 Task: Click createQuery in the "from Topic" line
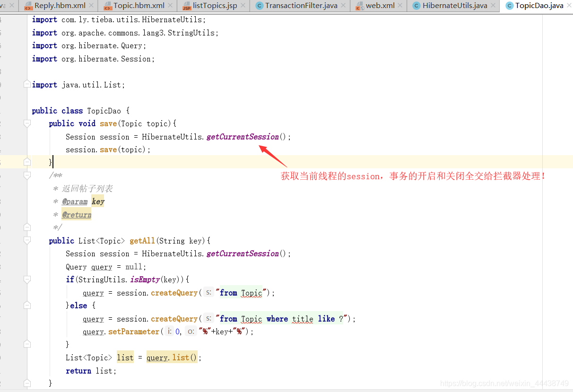174,293
